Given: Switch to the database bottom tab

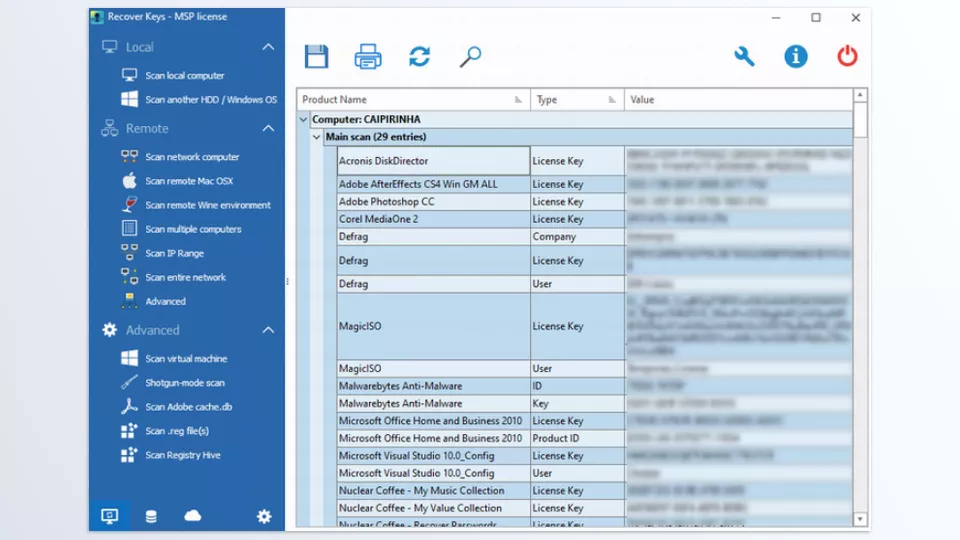Looking at the screenshot, I should (x=151, y=517).
